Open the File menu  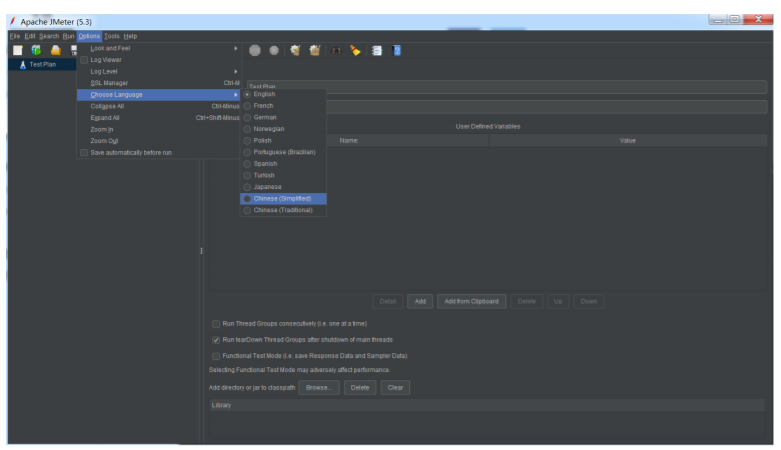[15, 36]
